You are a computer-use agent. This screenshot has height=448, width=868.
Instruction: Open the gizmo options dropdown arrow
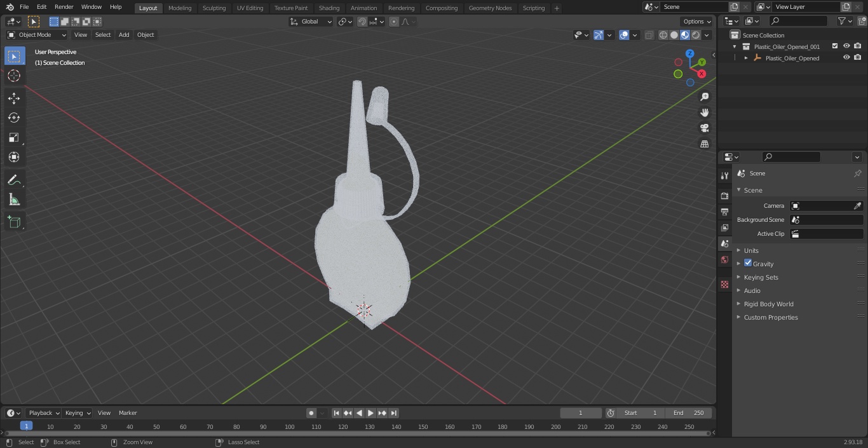pos(609,35)
